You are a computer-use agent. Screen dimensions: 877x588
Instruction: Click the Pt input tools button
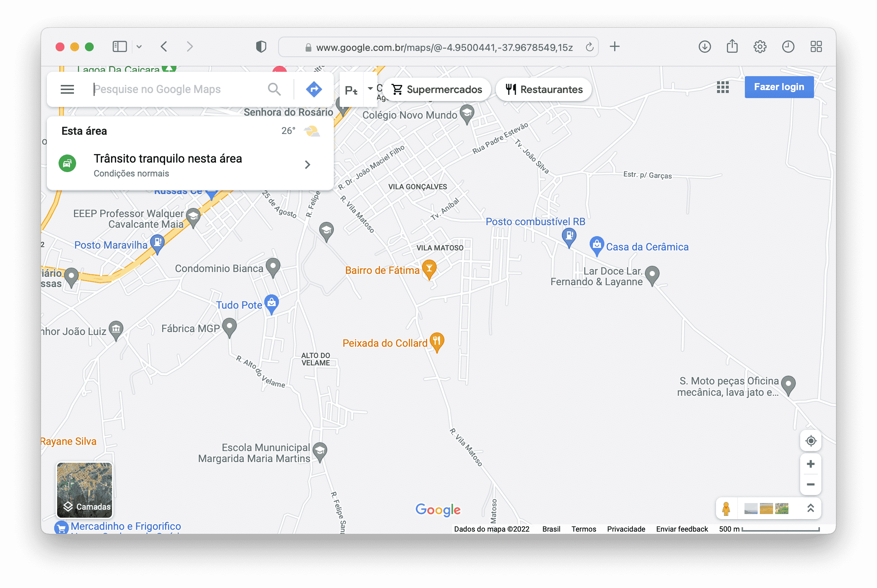click(x=351, y=90)
